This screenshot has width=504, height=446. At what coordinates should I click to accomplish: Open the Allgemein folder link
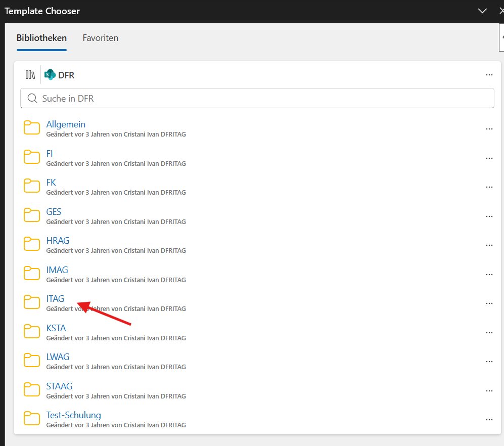pyautogui.click(x=66, y=124)
